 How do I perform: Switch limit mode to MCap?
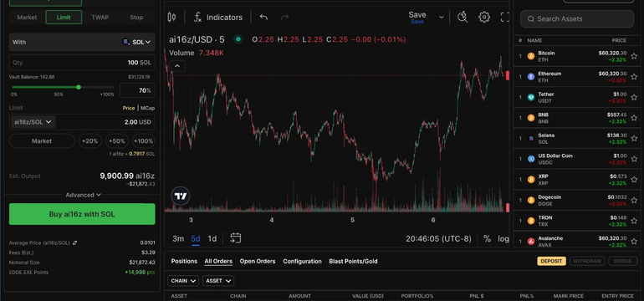point(147,108)
